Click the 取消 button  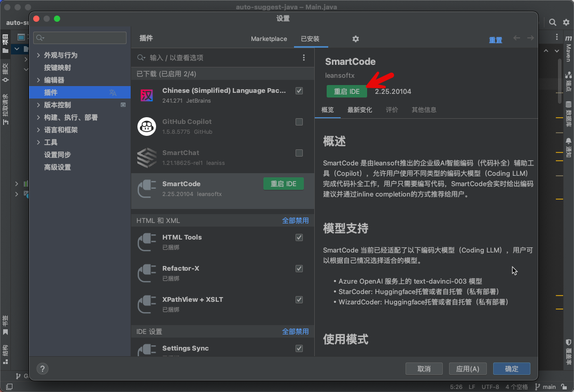point(424,369)
